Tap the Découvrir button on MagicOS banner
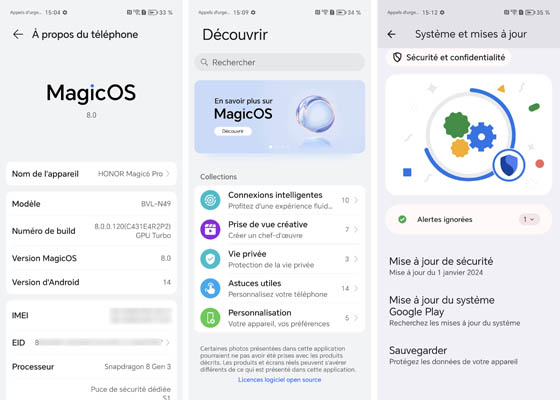 point(233,131)
